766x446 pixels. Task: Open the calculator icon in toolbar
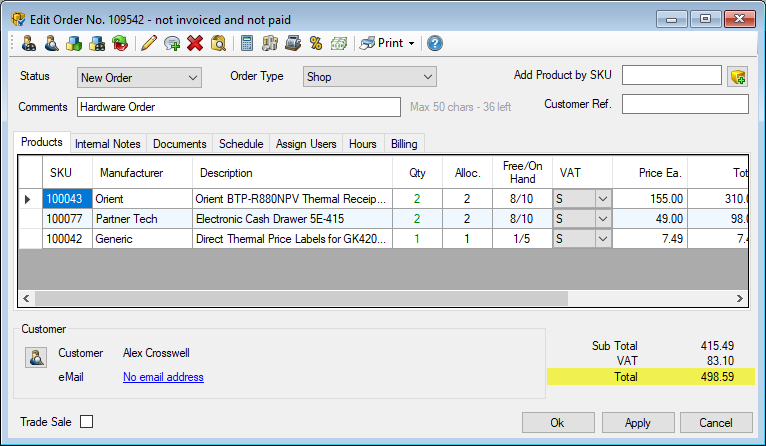coord(247,43)
